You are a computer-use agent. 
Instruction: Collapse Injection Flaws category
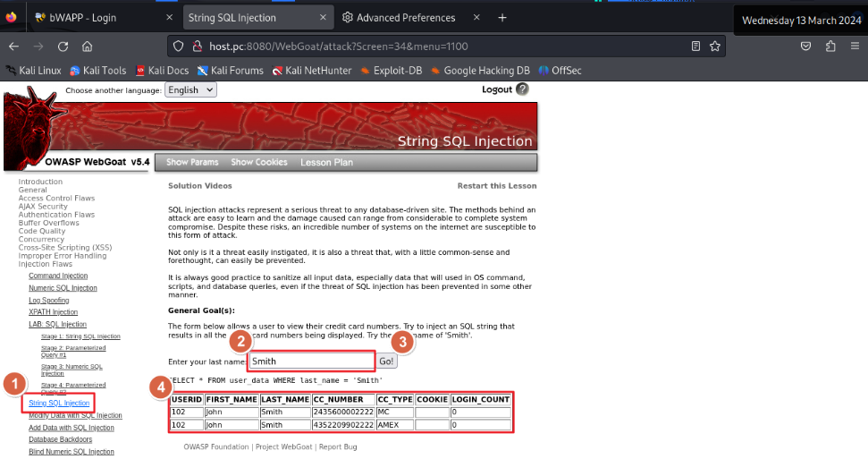tap(45, 264)
